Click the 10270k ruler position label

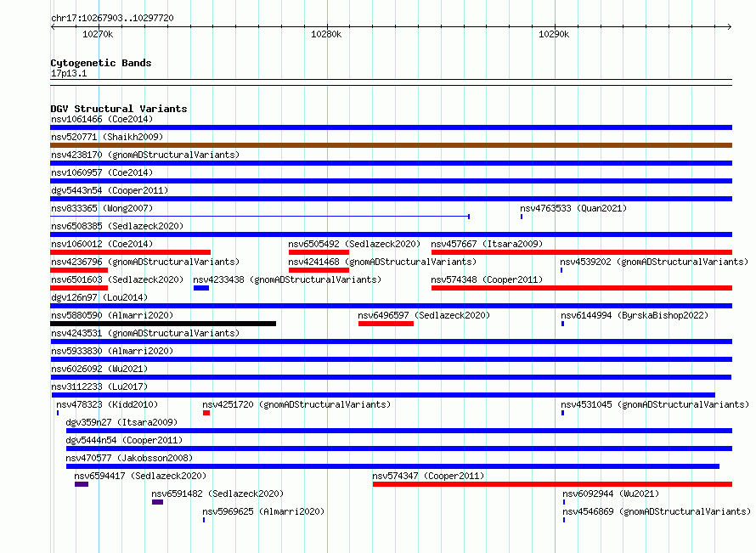[98, 34]
